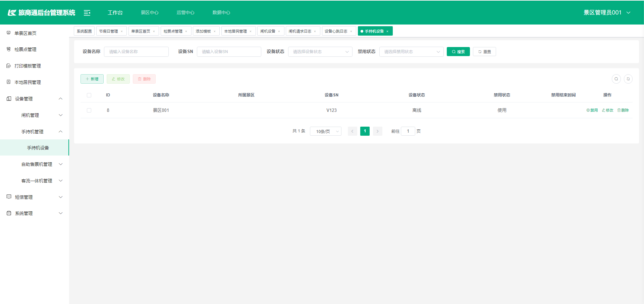Image resolution: width=644 pixels, height=304 pixels.
Task: Go to 运营中心 in the top navigation
Action: (185, 12)
